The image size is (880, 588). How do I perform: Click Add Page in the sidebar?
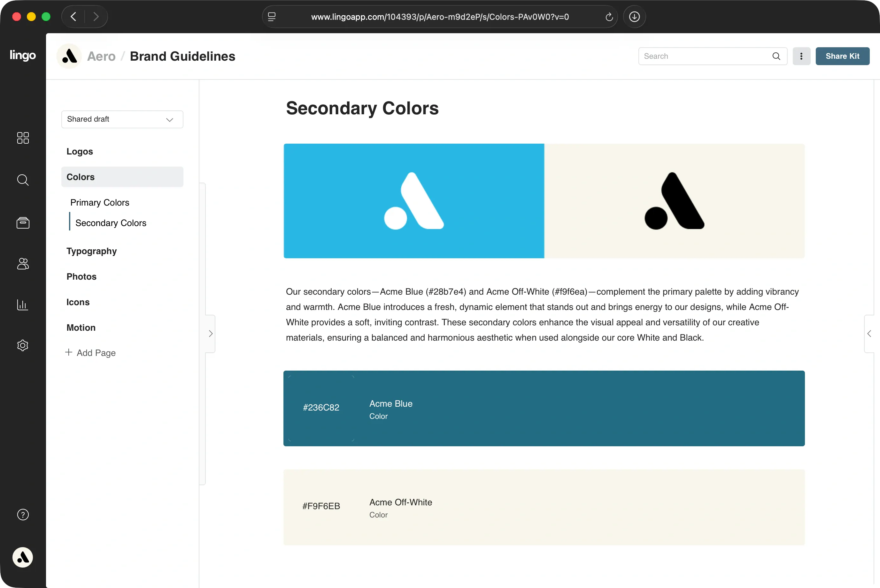click(90, 352)
